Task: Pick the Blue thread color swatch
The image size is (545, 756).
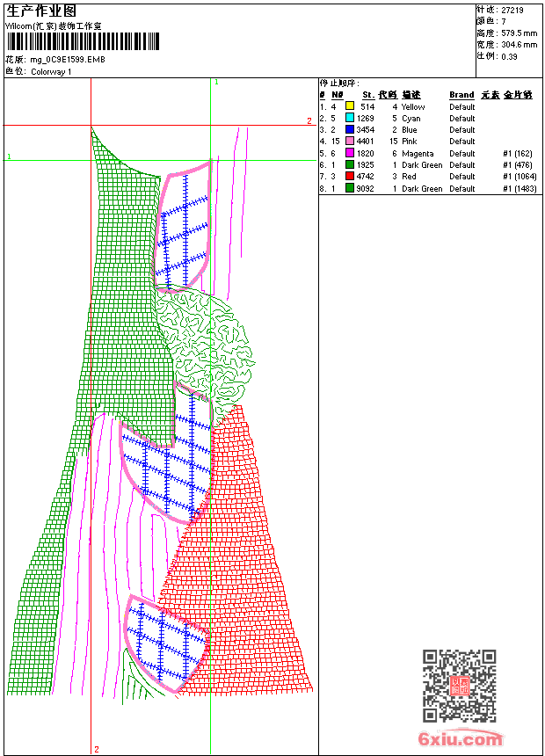Action: [349, 130]
